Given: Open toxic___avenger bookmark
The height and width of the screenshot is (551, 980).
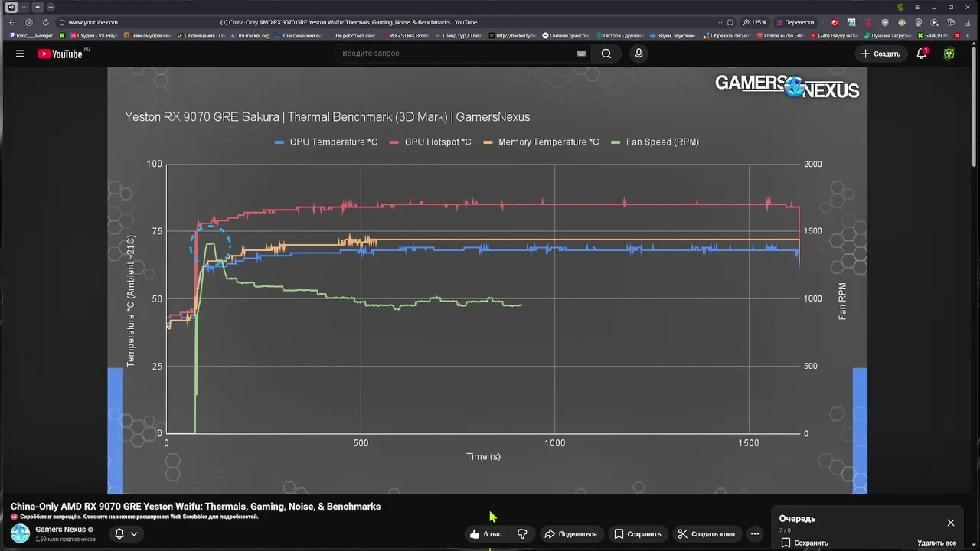Looking at the screenshot, I should pyautogui.click(x=29, y=35).
